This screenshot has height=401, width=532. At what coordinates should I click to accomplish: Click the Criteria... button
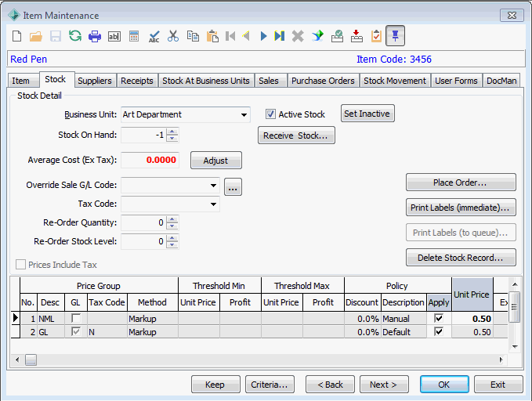pos(270,385)
